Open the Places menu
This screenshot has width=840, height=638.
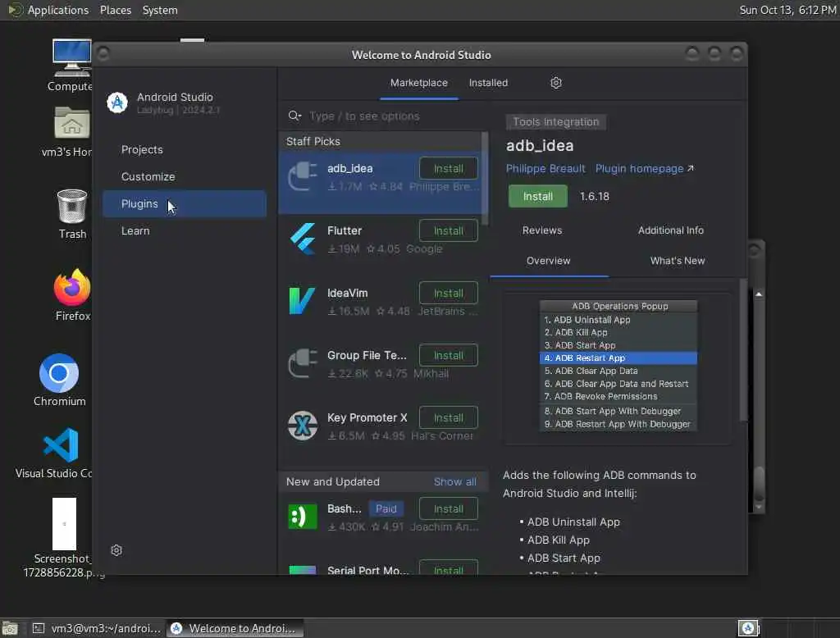116,10
